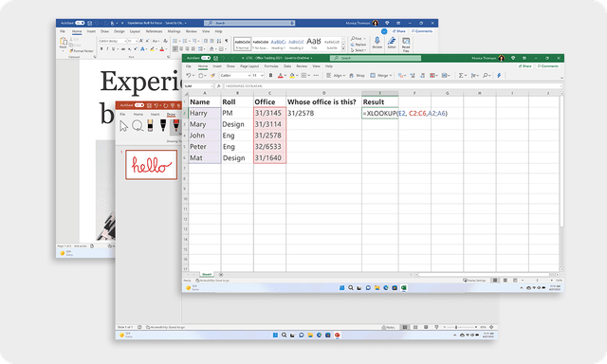
Task: Click the Excel Format Painter brush icon
Action: tap(212, 76)
